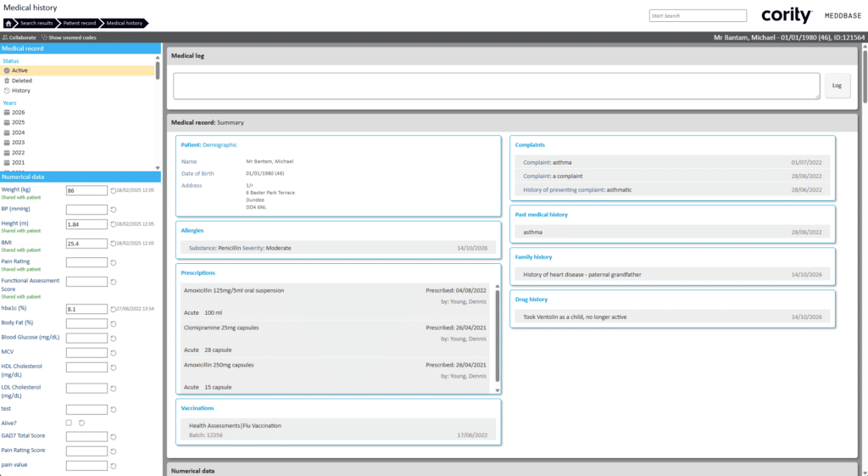The image size is (868, 476).
Task: Open the Family history heading
Action: coord(534,257)
